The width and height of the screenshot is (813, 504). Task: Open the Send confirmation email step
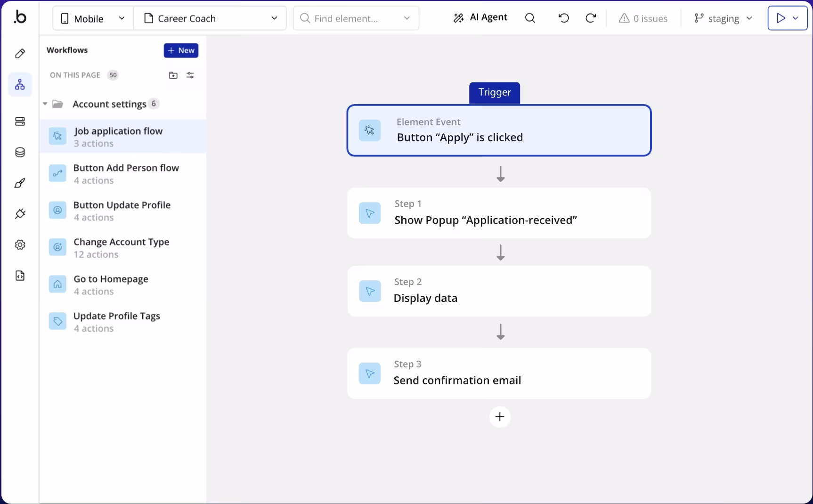(499, 374)
